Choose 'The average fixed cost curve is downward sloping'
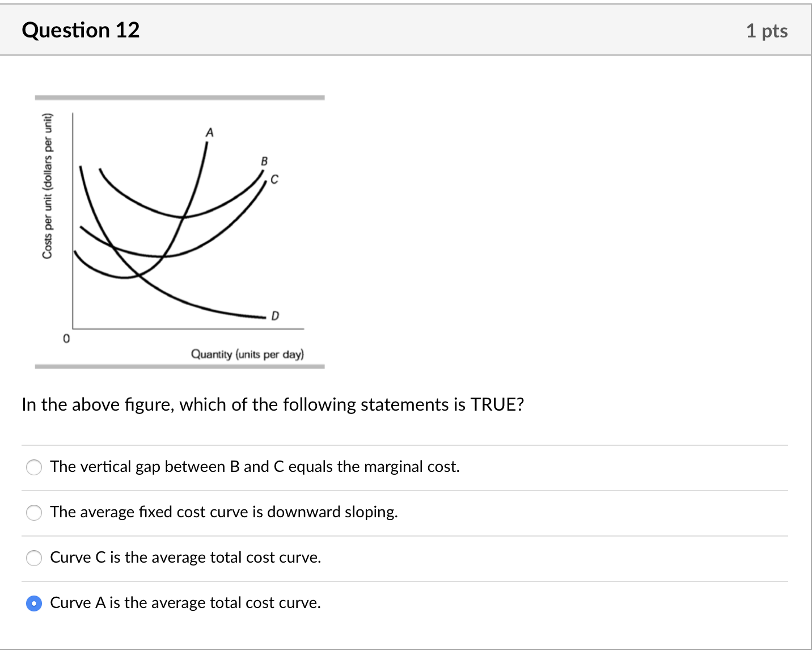 coord(33,512)
